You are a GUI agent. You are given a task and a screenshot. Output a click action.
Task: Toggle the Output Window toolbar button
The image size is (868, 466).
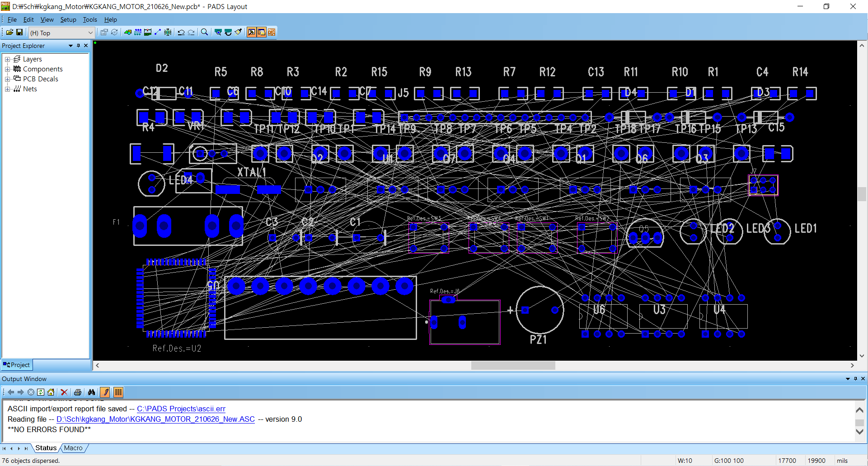[252, 32]
